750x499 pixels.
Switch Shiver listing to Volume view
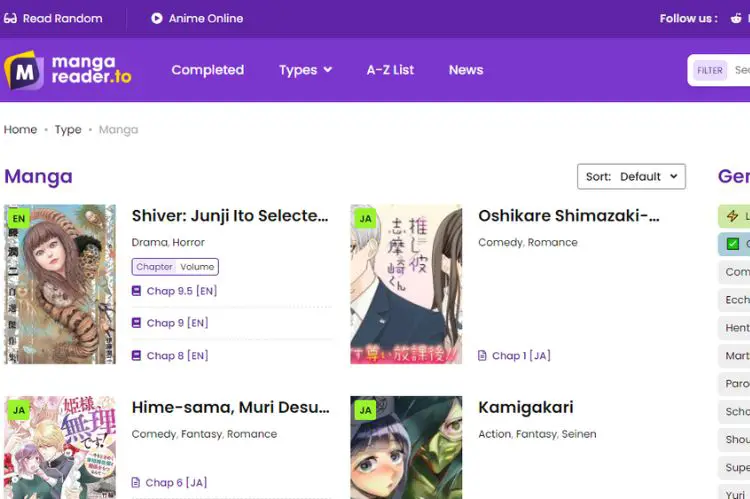(197, 267)
